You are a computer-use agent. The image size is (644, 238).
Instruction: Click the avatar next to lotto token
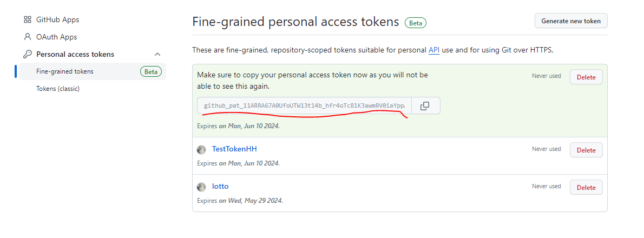coord(201,187)
